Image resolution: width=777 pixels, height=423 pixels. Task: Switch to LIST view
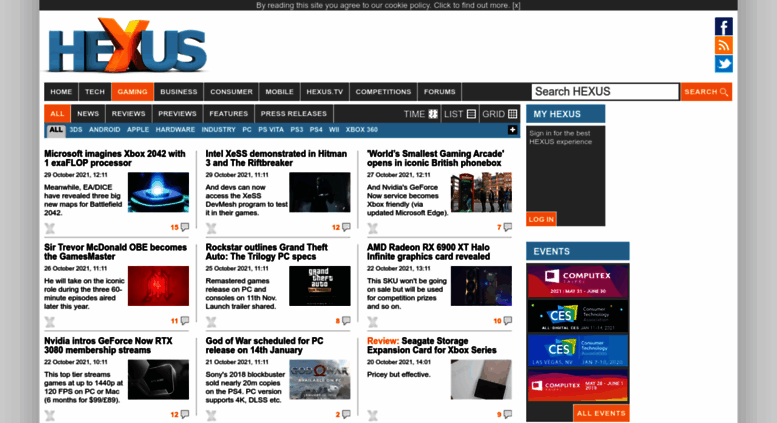point(459,114)
